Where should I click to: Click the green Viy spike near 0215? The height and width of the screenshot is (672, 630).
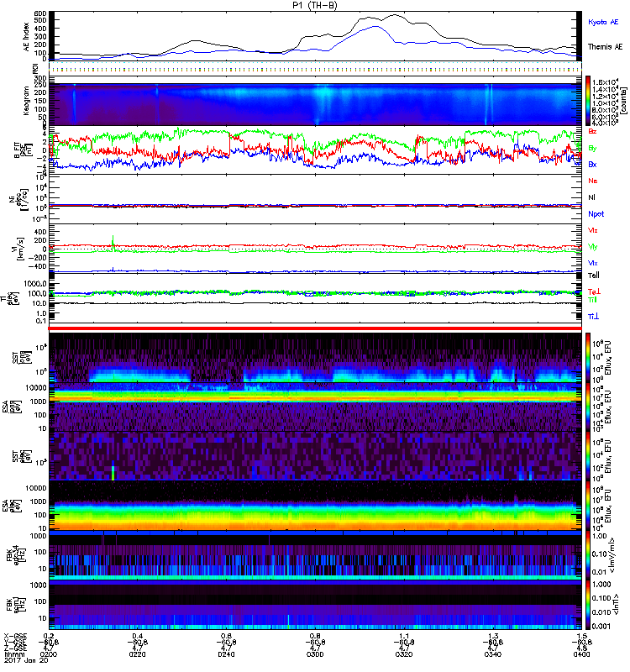point(113,242)
